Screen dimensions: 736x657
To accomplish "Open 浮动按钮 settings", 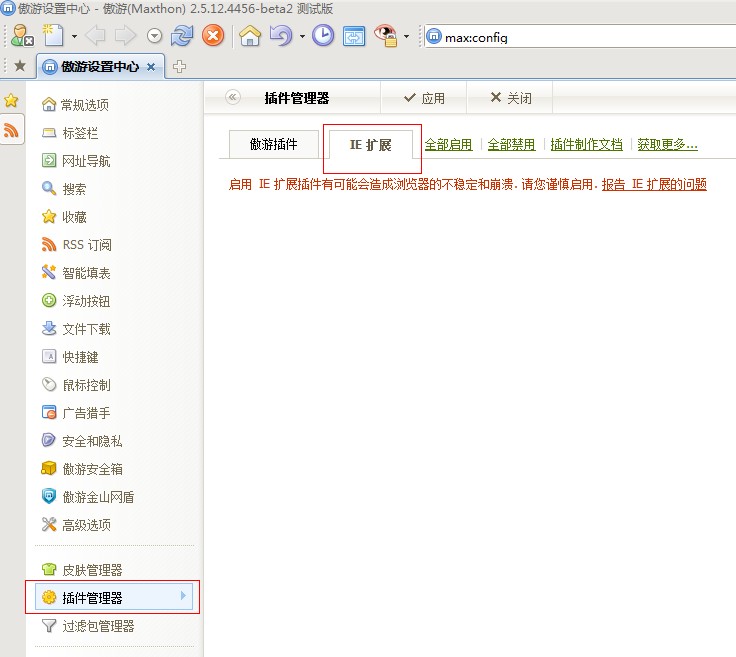I will point(76,301).
